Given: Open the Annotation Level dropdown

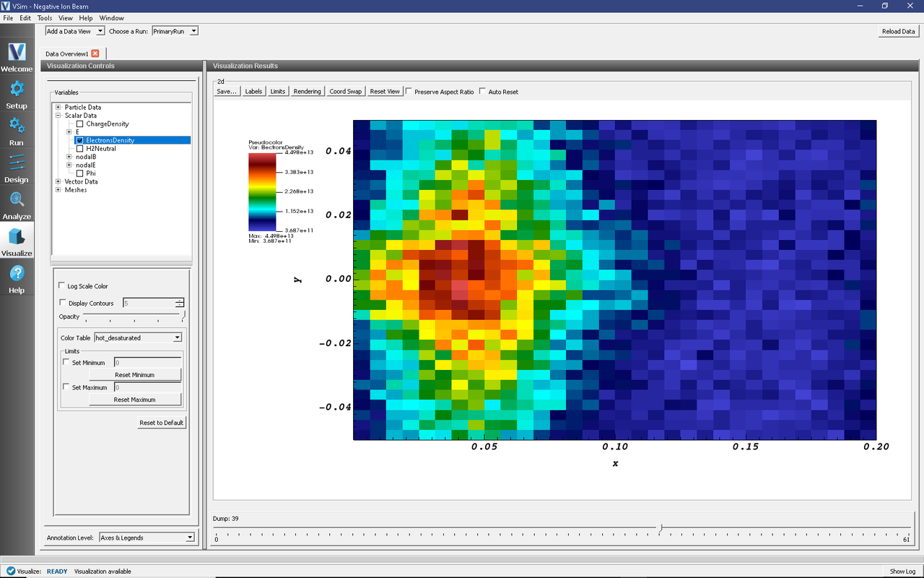Looking at the screenshot, I should point(147,538).
